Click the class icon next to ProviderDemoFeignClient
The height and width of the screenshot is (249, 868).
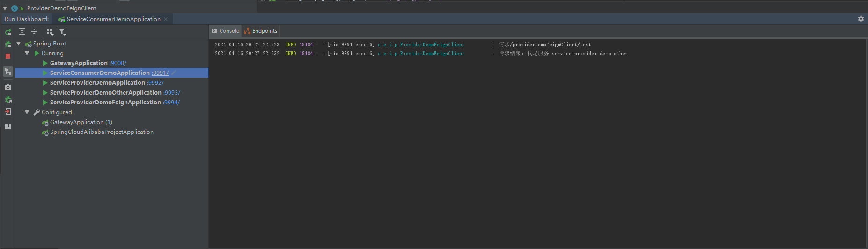click(x=15, y=8)
